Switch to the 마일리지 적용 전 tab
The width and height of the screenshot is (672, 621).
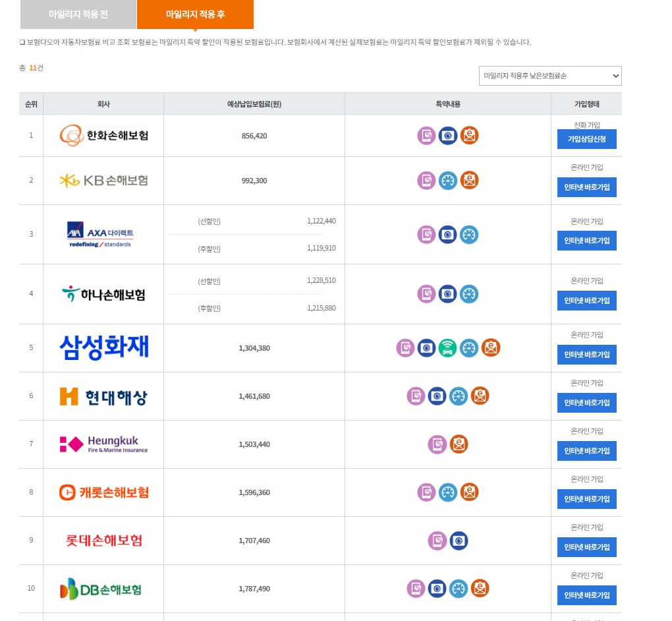pyautogui.click(x=78, y=14)
